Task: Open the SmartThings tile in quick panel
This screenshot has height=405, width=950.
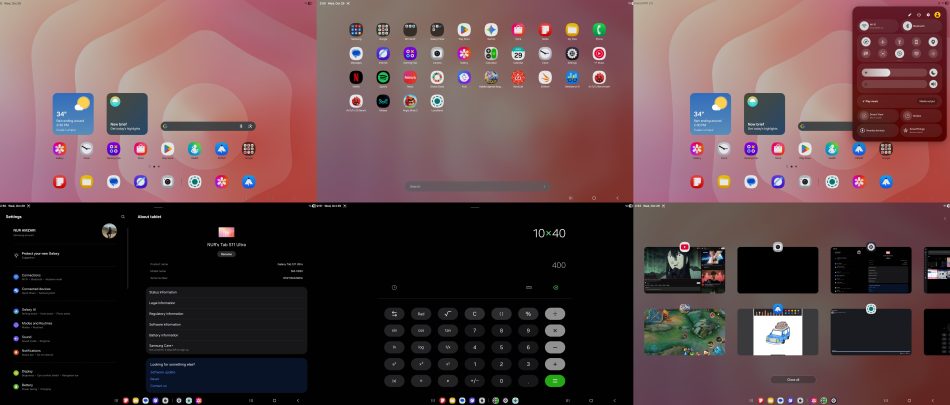Action: click(921, 130)
